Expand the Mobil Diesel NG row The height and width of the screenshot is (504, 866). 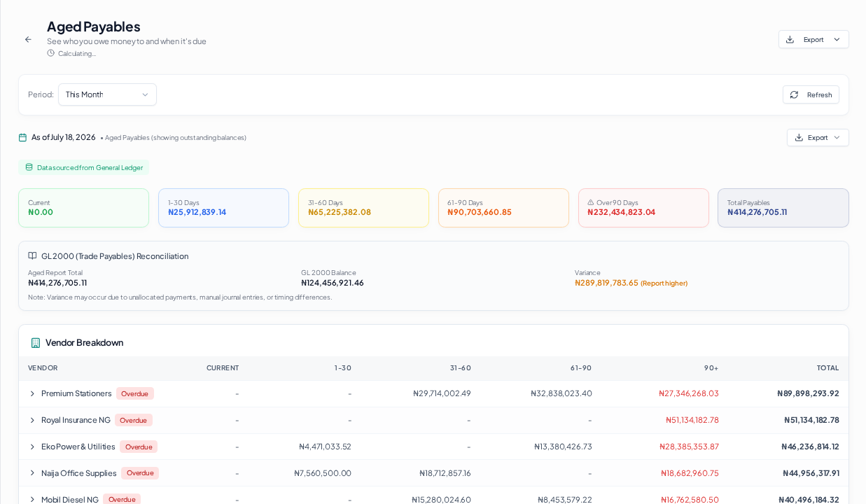coord(32,499)
